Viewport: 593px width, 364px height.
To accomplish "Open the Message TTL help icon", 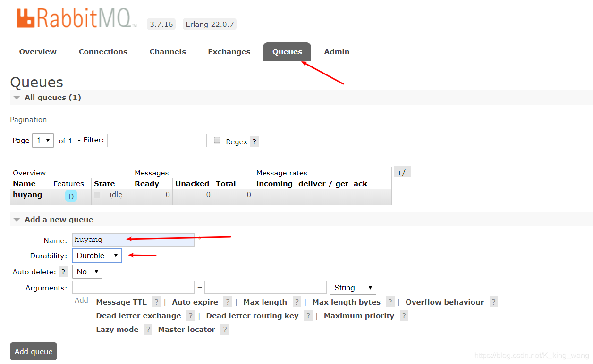I will (156, 302).
